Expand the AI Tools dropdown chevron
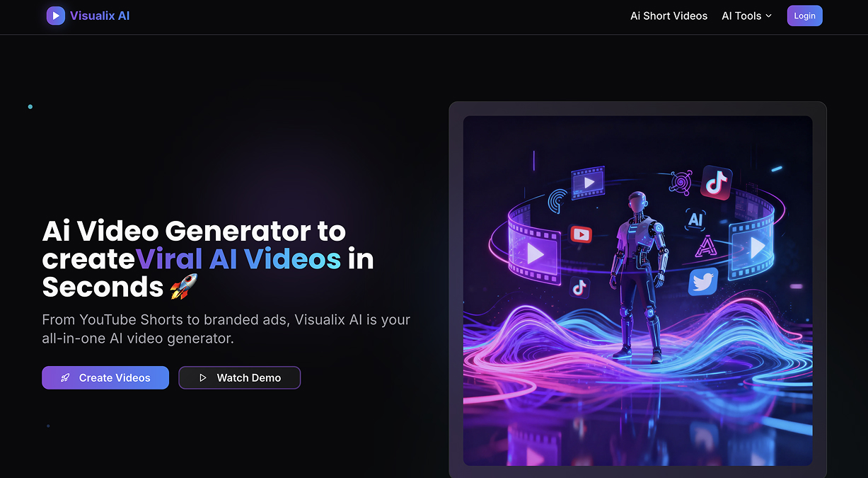 tap(769, 16)
